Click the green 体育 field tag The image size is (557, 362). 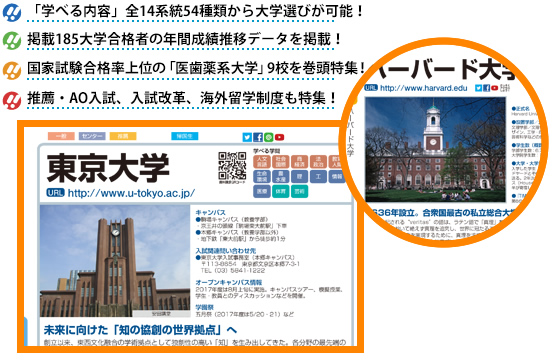tap(280, 191)
